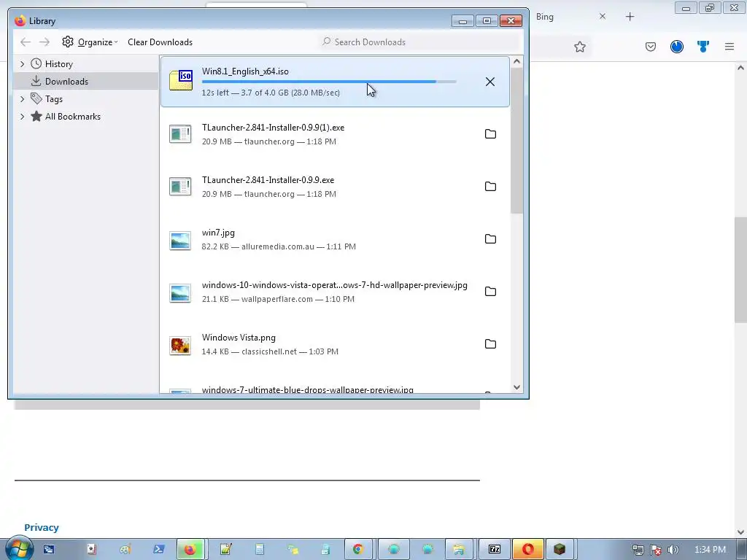Open containing folder for Windows Vista.png
The image size is (747, 560).
490,344
